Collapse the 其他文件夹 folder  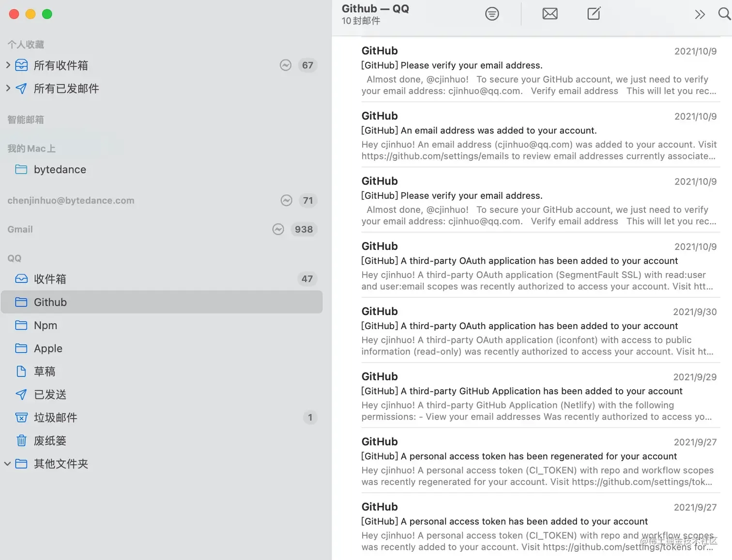[8, 464]
